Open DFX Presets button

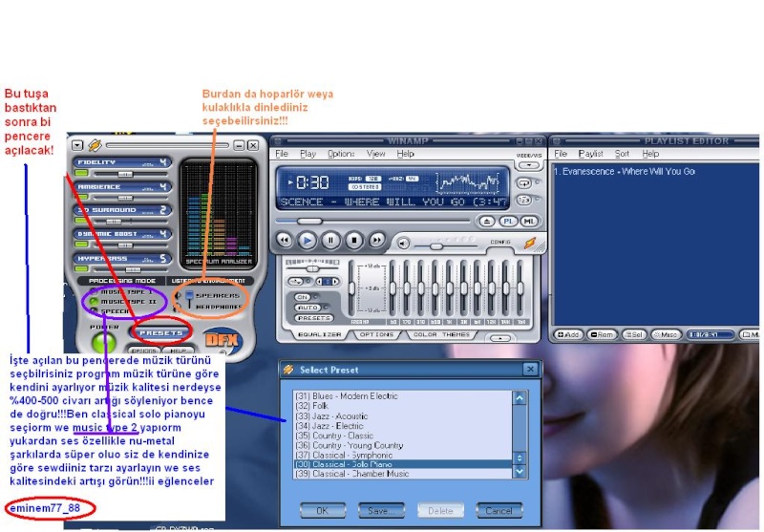161,332
